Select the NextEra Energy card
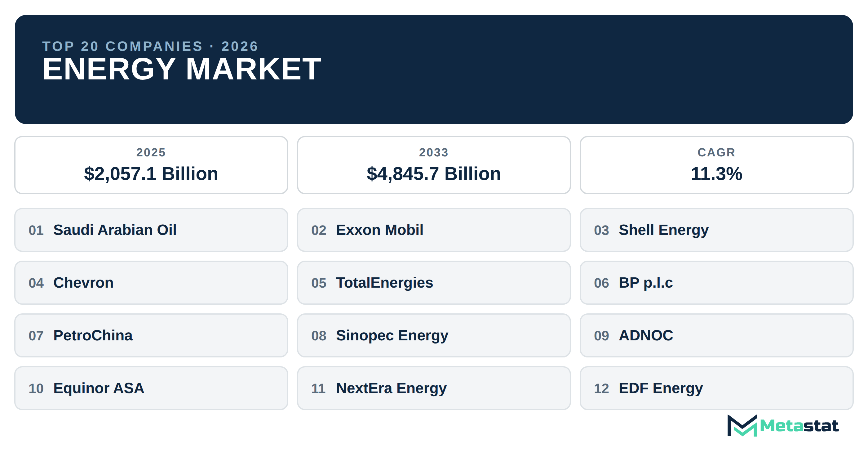Screen dimensions: 868x453 coord(434,388)
